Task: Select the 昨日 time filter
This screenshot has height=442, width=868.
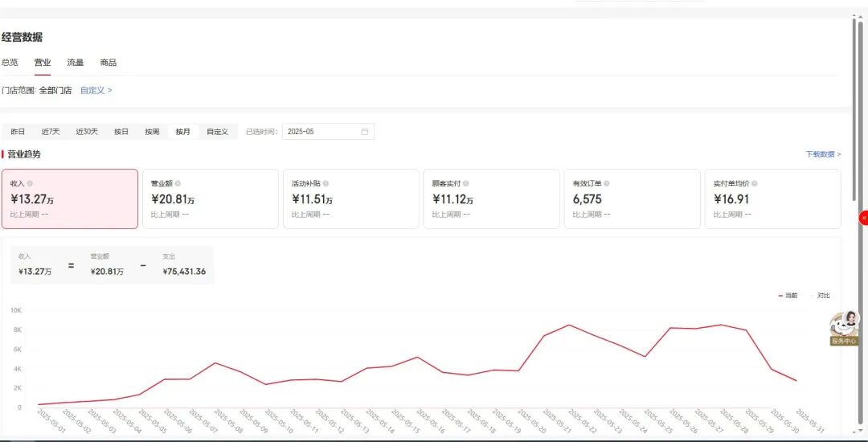Action: tap(18, 132)
